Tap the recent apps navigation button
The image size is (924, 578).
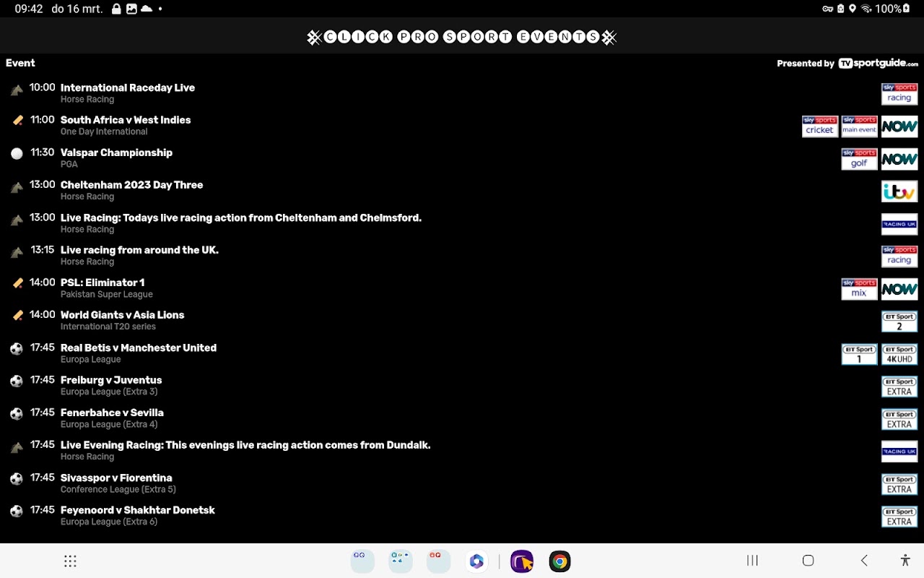pos(752,561)
